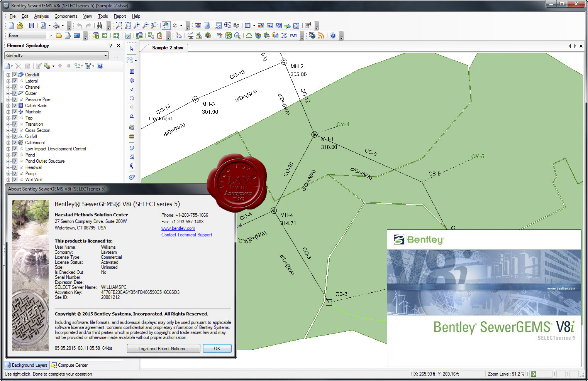Select the Catch Basin layout tool

coord(132,71)
